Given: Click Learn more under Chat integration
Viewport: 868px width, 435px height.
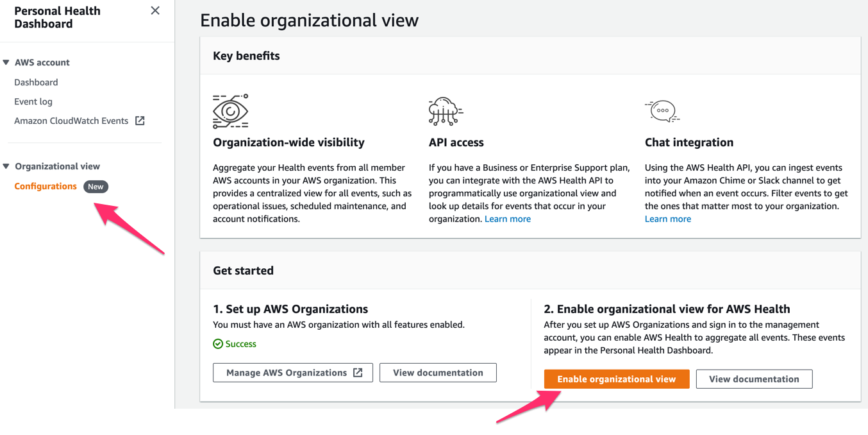Looking at the screenshot, I should click(667, 218).
